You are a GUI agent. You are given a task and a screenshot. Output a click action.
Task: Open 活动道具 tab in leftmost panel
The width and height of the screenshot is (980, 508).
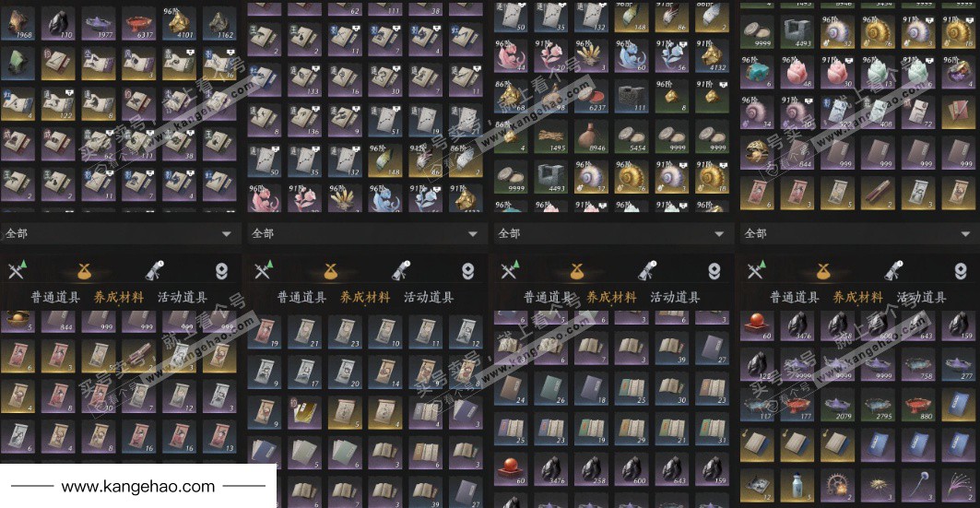point(182,298)
